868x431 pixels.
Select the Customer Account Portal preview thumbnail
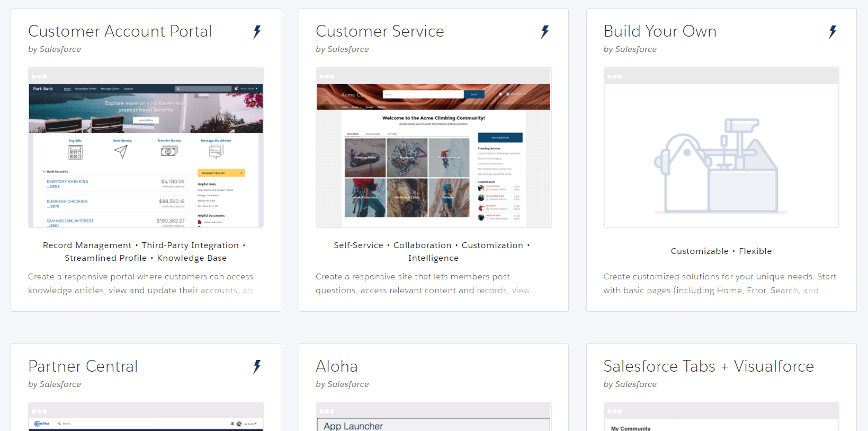point(146,147)
